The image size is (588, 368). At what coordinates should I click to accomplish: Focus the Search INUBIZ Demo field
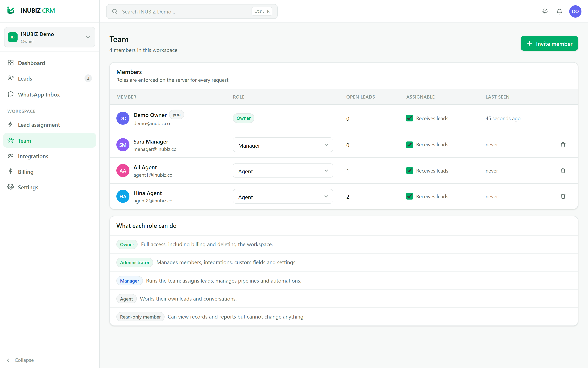tap(192, 11)
